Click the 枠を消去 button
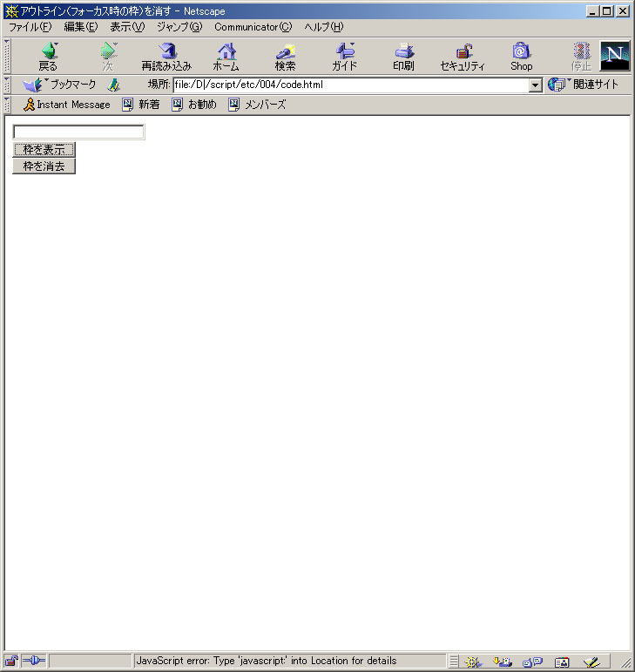 pos(44,166)
